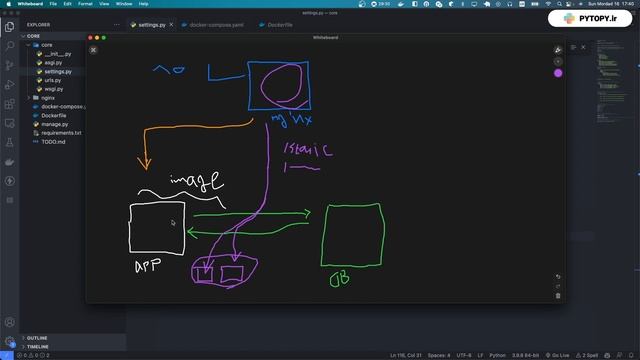Open the File menu

coord(53,4)
